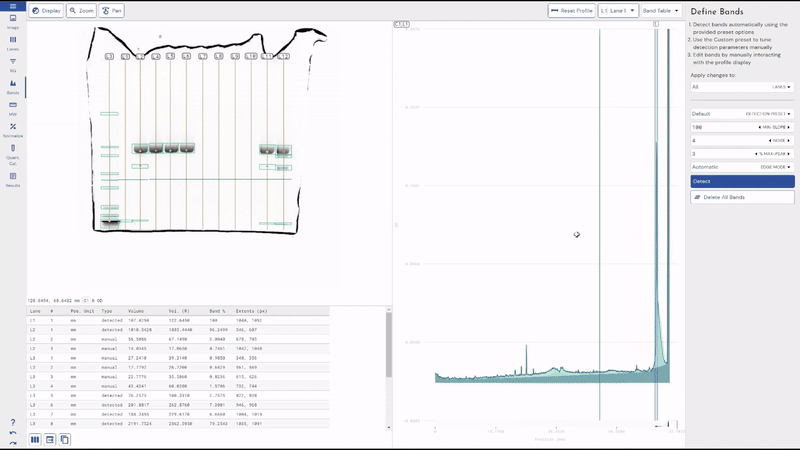Click the blue Detect button
Image resolution: width=800 pixels, height=450 pixels.
[x=742, y=181]
